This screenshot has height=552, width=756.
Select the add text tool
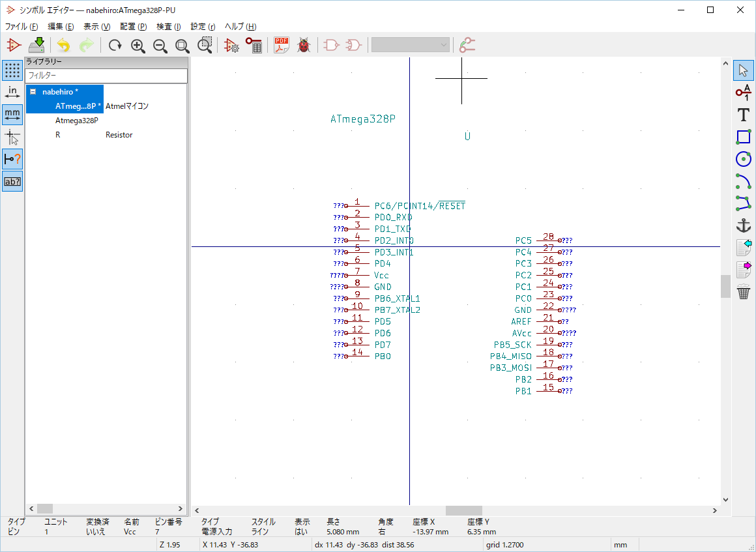[743, 115]
